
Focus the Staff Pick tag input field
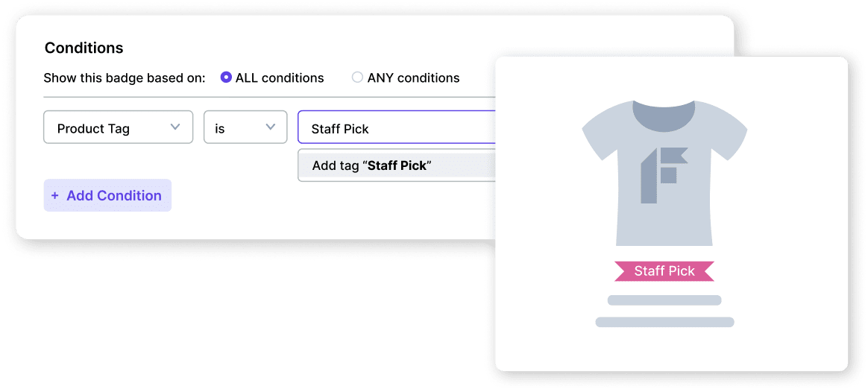coord(395,128)
